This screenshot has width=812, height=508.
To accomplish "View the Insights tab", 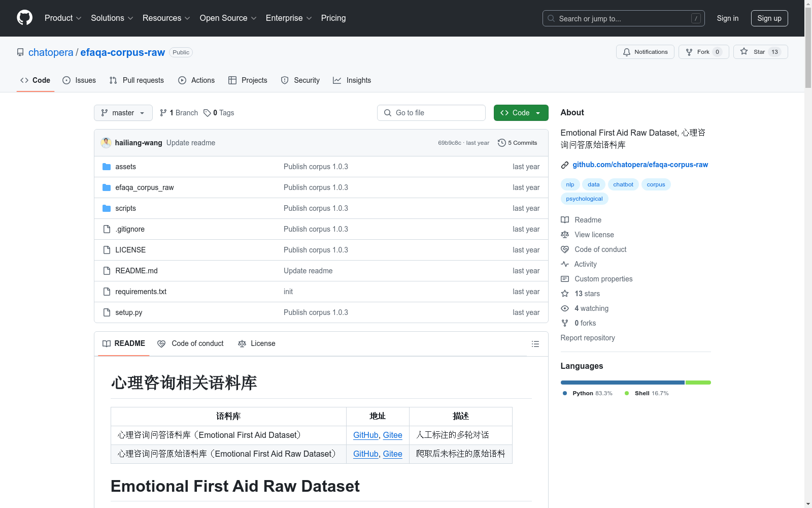I will (x=352, y=80).
